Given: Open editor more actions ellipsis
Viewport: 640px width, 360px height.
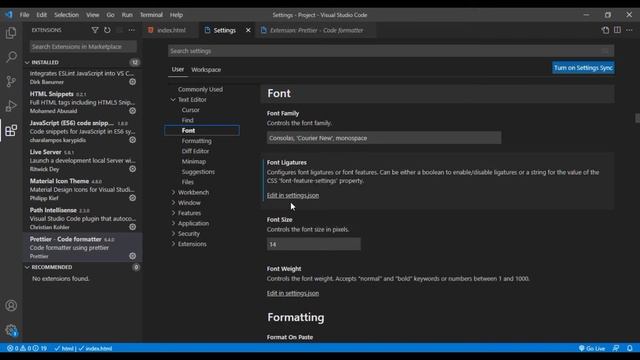Looking at the screenshot, I should tap(629, 30).
